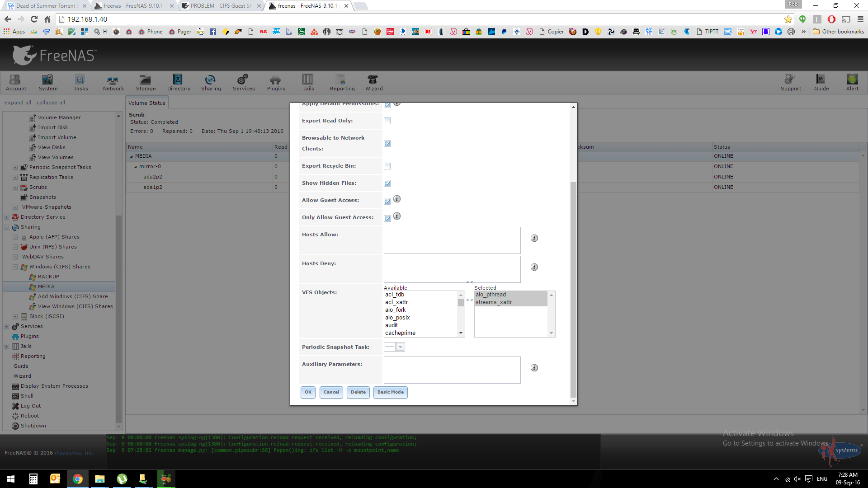This screenshot has height=488, width=868.
Task: Toggle Apply Default Permissions checkbox
Action: tap(387, 105)
